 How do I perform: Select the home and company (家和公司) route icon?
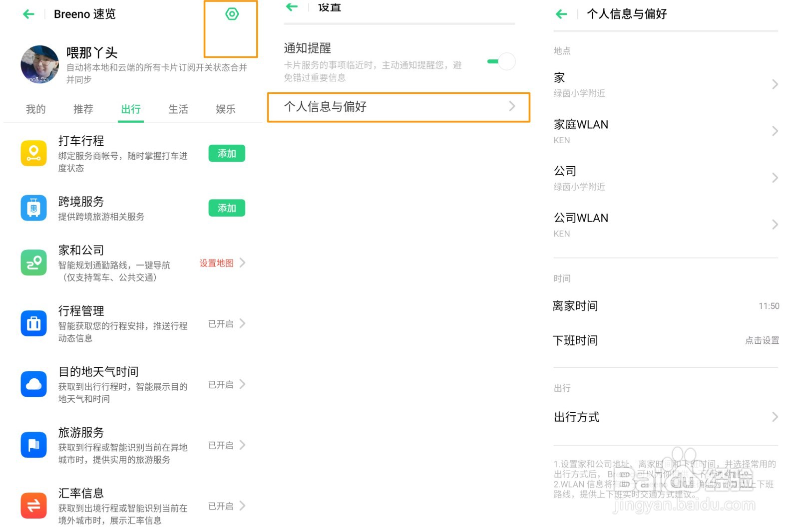pos(33,262)
